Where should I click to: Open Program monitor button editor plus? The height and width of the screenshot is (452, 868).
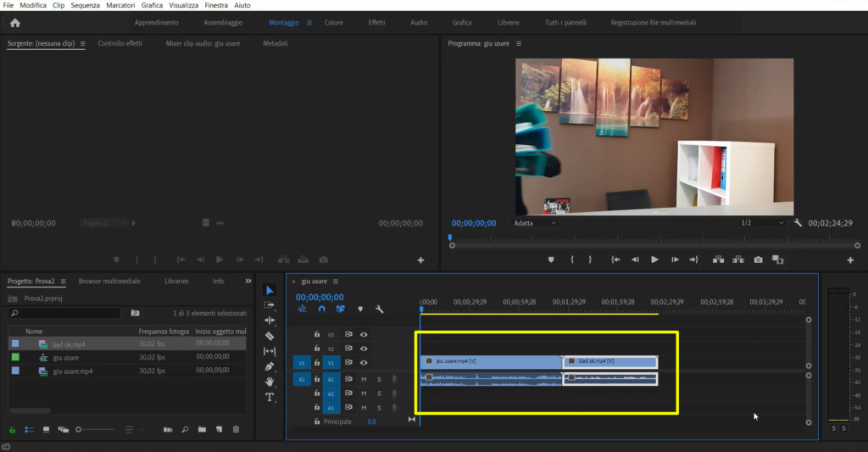(850, 259)
